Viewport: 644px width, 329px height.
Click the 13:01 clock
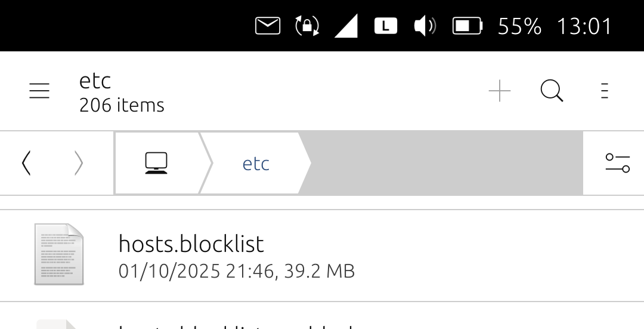[584, 26]
